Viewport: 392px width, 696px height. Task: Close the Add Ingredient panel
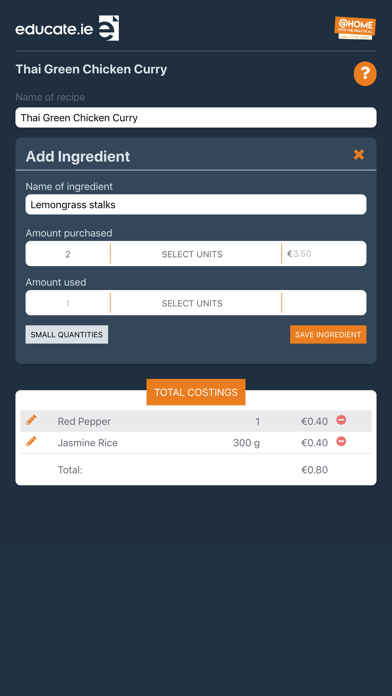click(x=359, y=154)
